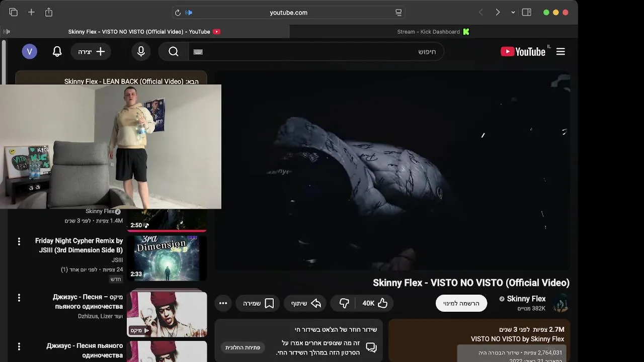Viewport: 644px width, 362px height.
Task: Open Safari share icon
Action: tap(49, 12)
